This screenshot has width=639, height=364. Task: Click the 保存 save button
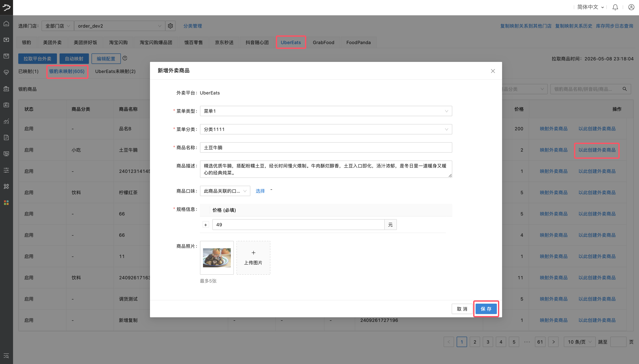486,309
